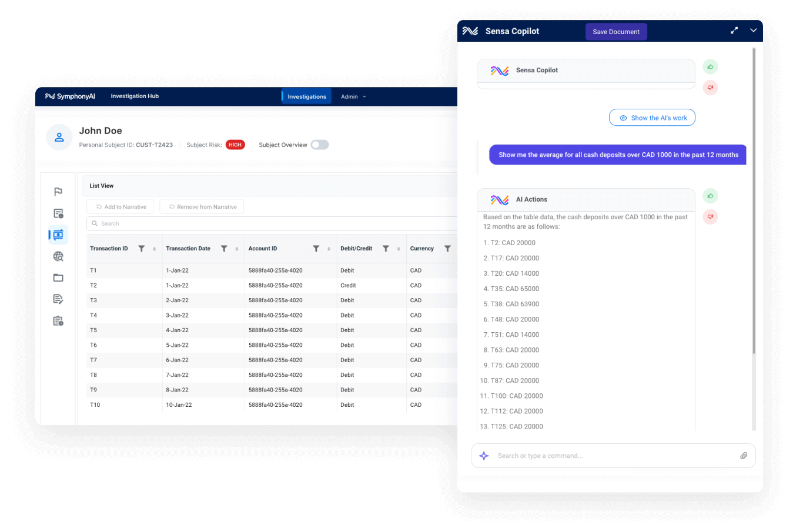Image resolution: width=793 pixels, height=532 pixels.
Task: Click the flag icon in the left sidebar
Action: coord(58,192)
